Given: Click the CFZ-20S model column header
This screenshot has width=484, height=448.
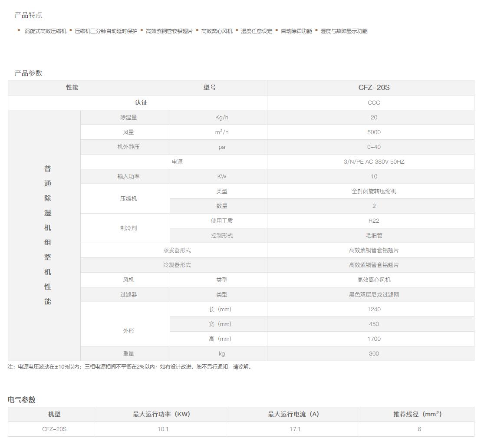Looking at the screenshot, I should [x=374, y=88].
